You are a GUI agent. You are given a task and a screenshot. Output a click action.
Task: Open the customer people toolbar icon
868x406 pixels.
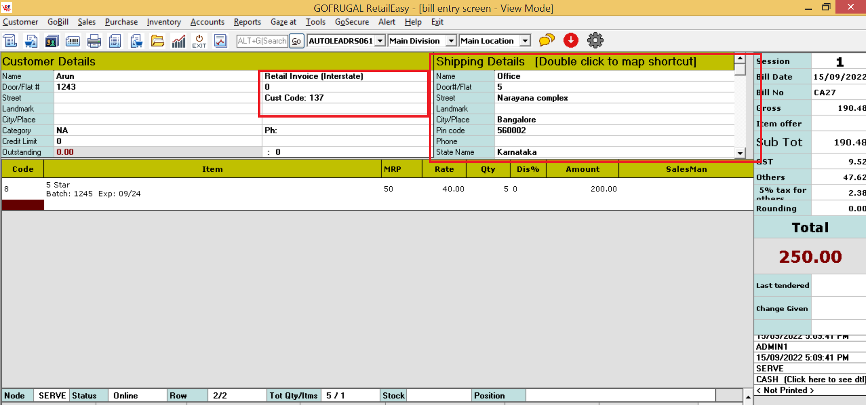[x=52, y=41]
